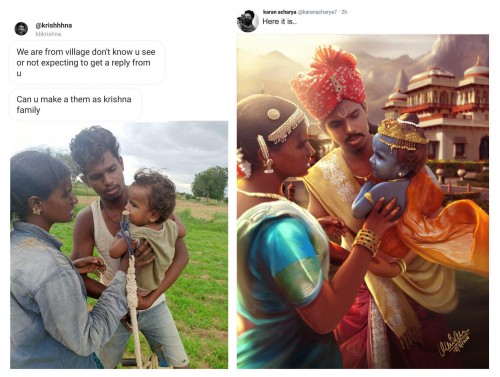Click the palace building in the artwork

pyautogui.click(x=437, y=110)
